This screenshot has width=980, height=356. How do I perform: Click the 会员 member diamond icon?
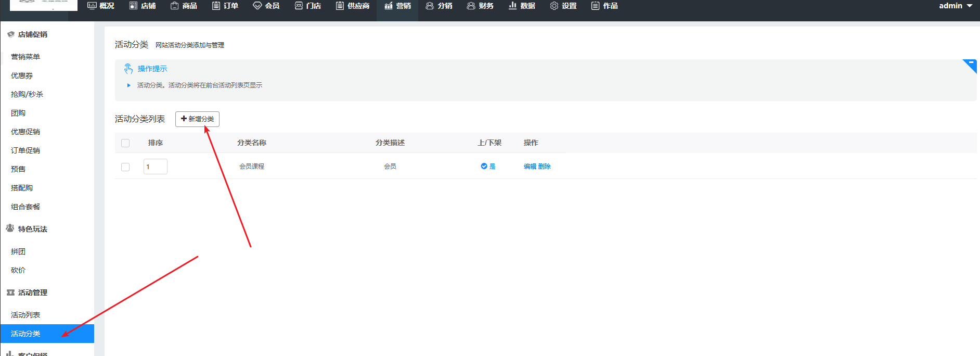click(257, 6)
